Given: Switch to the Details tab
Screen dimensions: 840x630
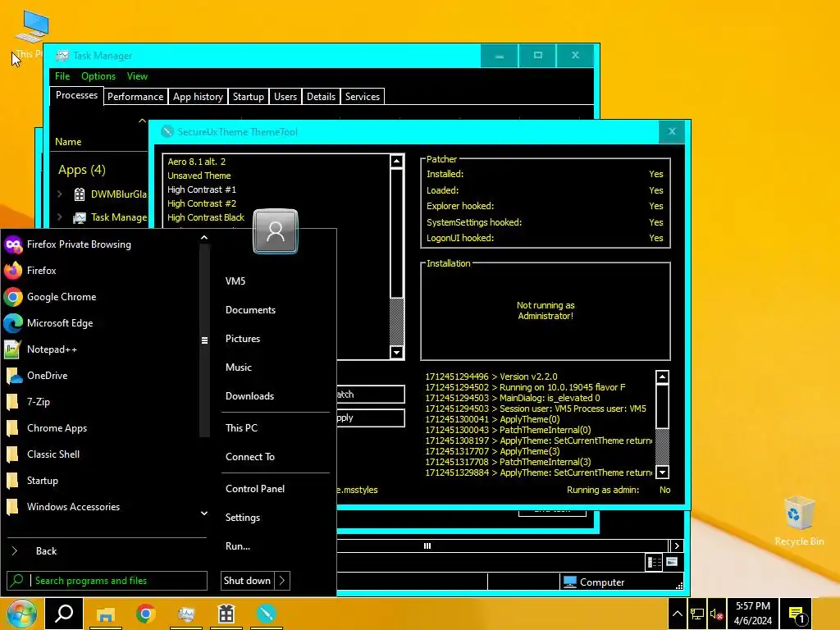Looking at the screenshot, I should (321, 97).
